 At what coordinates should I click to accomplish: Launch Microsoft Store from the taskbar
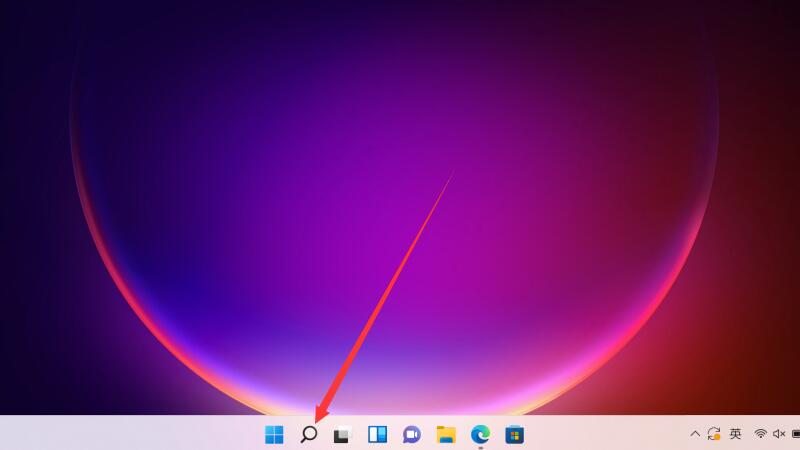click(x=514, y=434)
